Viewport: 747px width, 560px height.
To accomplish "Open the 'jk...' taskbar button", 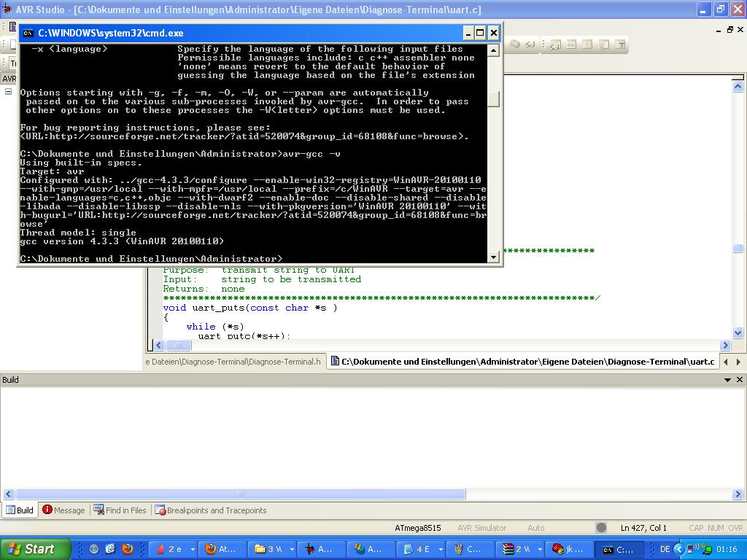I will click(x=570, y=549).
